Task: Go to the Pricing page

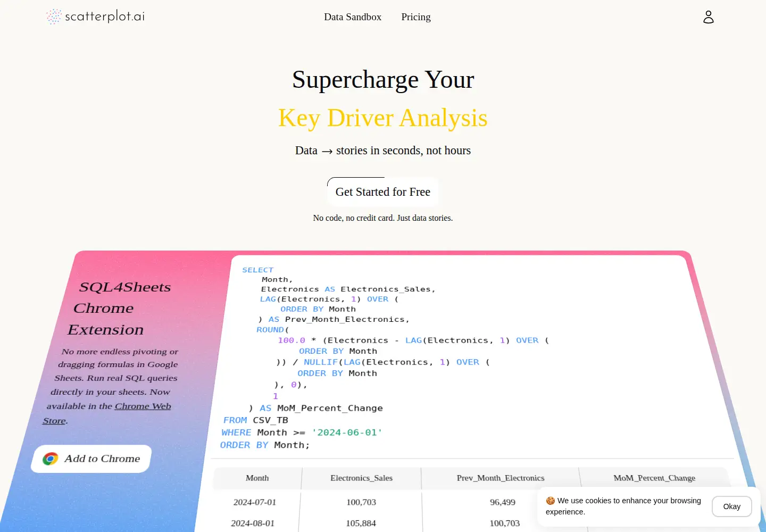Action: pyautogui.click(x=416, y=17)
